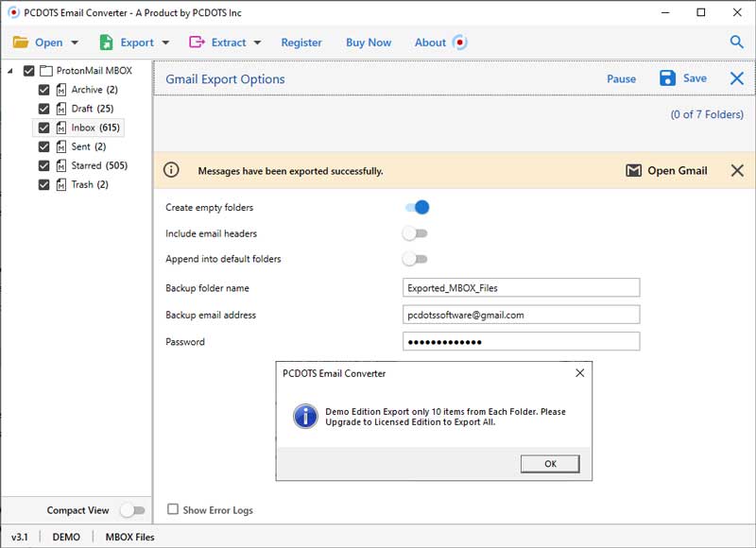Select the Draft (25) tree item

tap(93, 109)
